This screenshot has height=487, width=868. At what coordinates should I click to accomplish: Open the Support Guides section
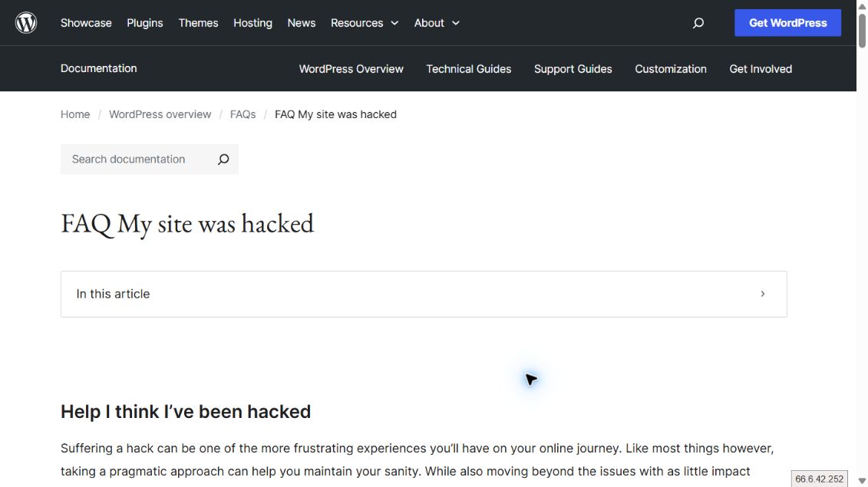573,68
